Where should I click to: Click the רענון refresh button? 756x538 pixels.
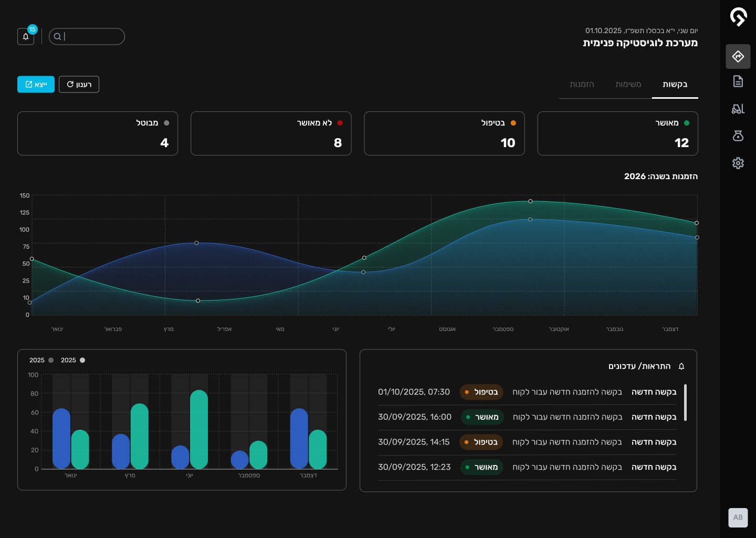click(x=79, y=84)
